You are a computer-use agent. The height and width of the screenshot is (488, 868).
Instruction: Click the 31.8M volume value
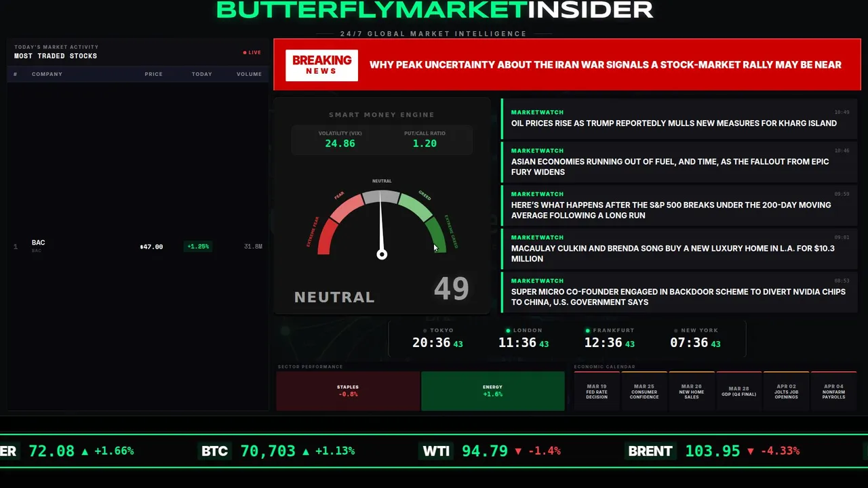[x=253, y=247]
